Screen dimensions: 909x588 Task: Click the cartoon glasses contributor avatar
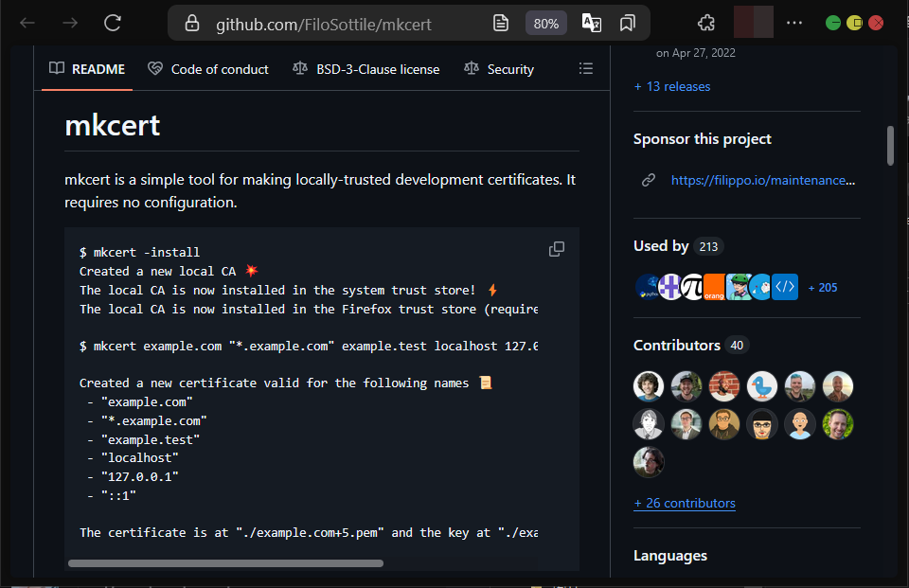[x=761, y=424]
